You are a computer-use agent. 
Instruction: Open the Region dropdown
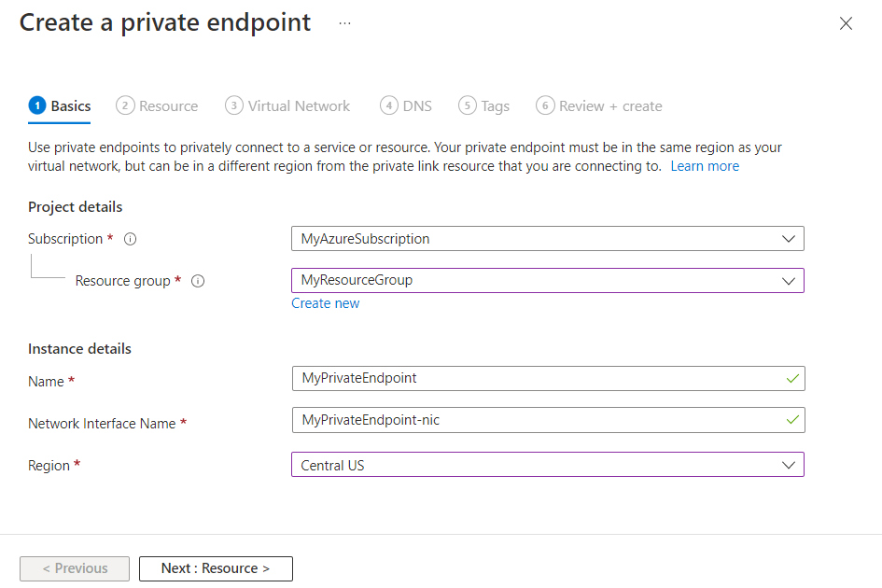547,464
